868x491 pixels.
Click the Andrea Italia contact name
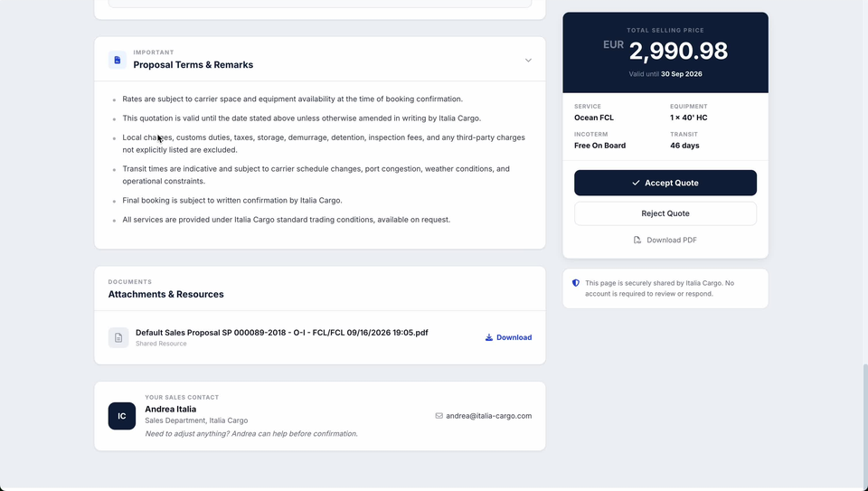171,409
